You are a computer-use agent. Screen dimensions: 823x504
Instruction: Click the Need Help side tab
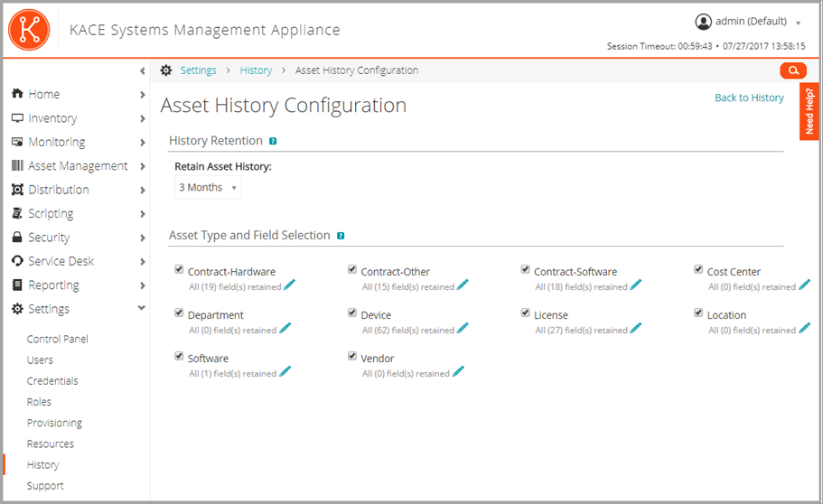click(809, 111)
